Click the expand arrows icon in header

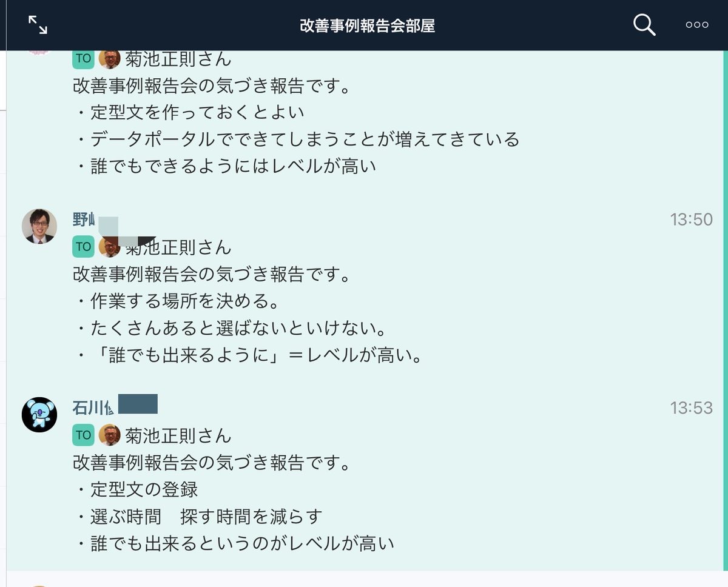pos(38,25)
